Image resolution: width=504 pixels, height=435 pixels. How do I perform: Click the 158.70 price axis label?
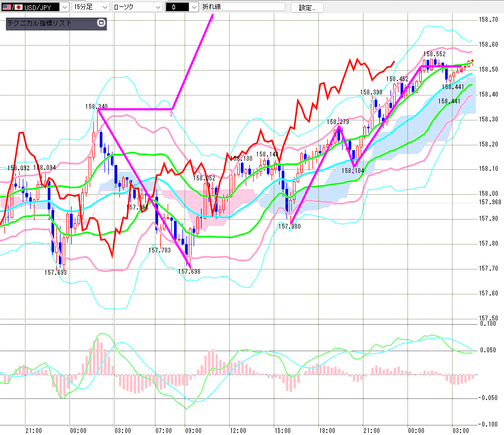tap(488, 20)
